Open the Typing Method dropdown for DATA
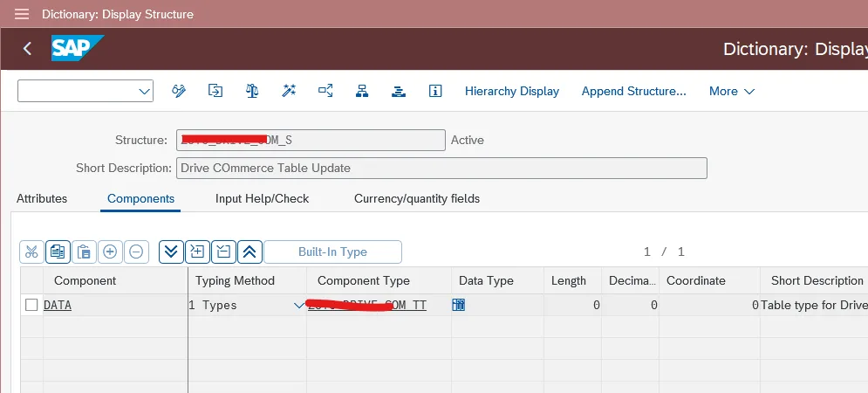 tap(299, 305)
